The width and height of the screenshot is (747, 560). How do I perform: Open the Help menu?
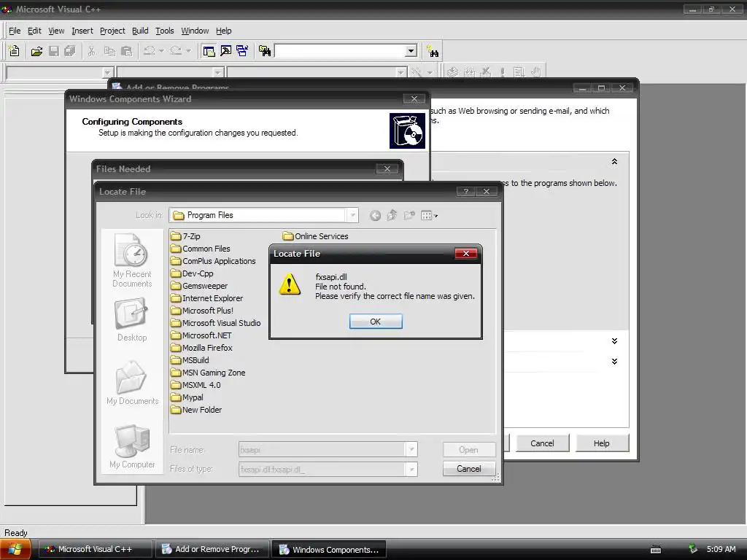[223, 31]
